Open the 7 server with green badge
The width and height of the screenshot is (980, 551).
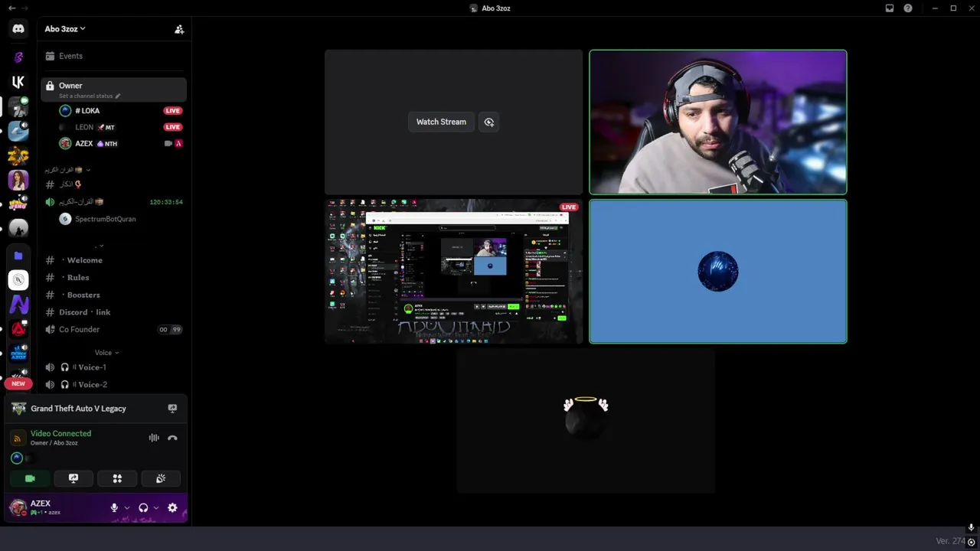tap(18, 106)
